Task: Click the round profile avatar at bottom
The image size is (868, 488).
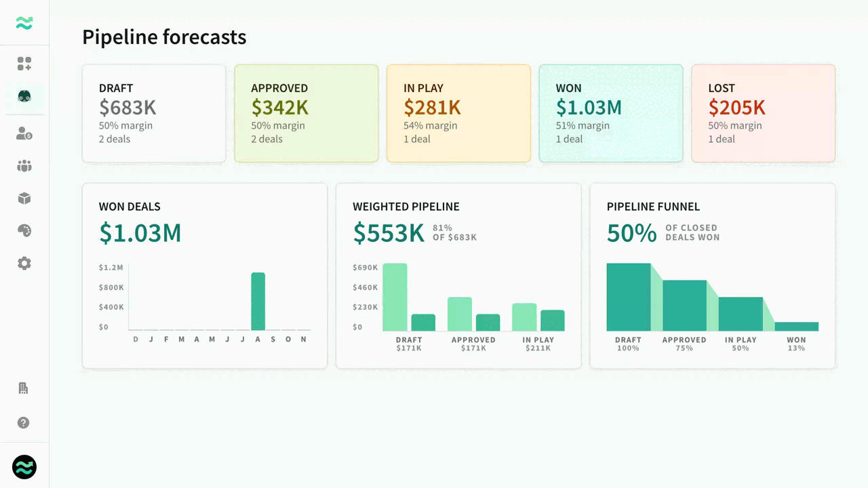Action: coord(24,467)
